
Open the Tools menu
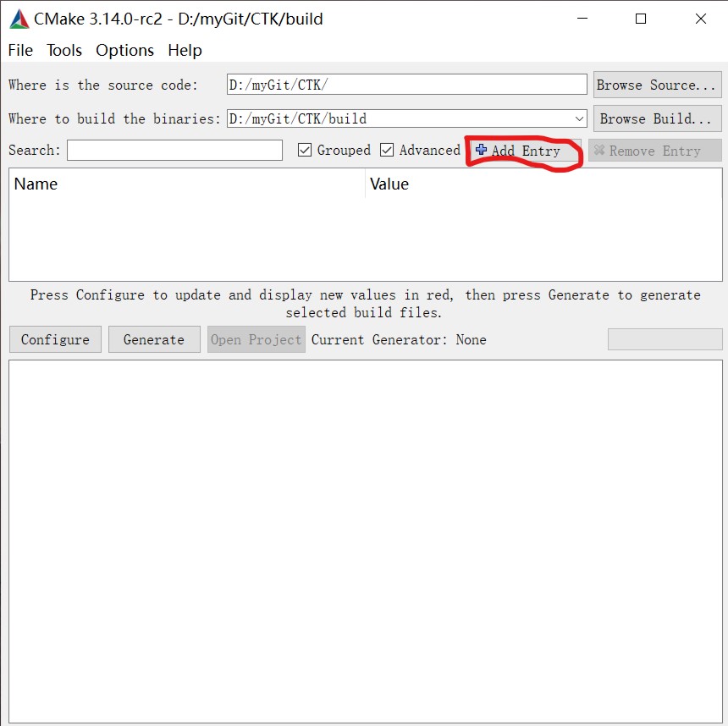(x=64, y=50)
